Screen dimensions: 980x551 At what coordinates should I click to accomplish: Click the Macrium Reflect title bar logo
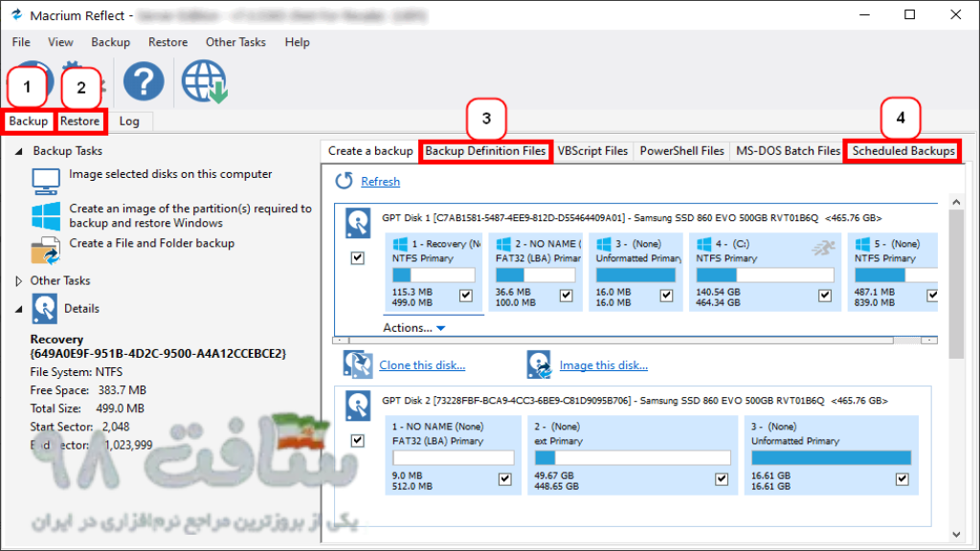pos(16,15)
